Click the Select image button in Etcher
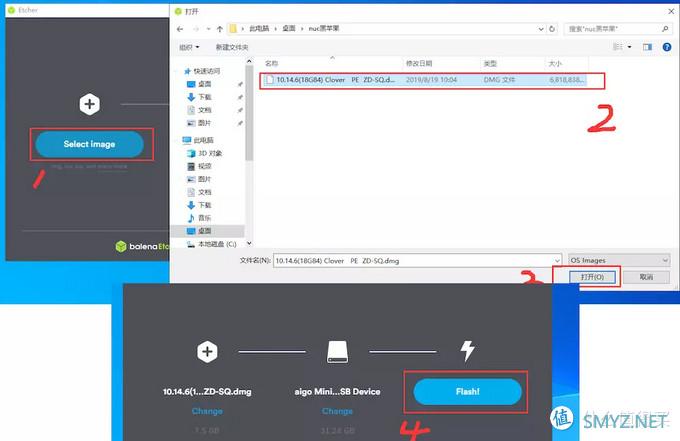Image resolution: width=680 pixels, height=441 pixels. click(89, 144)
